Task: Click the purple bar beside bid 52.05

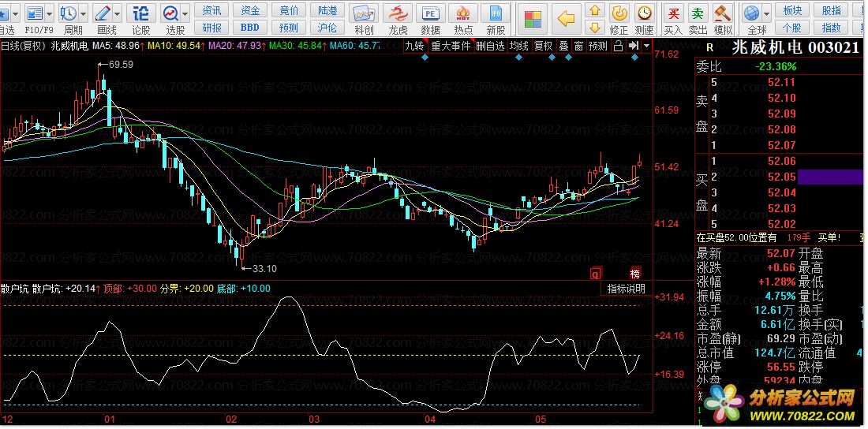Action: pos(830,177)
